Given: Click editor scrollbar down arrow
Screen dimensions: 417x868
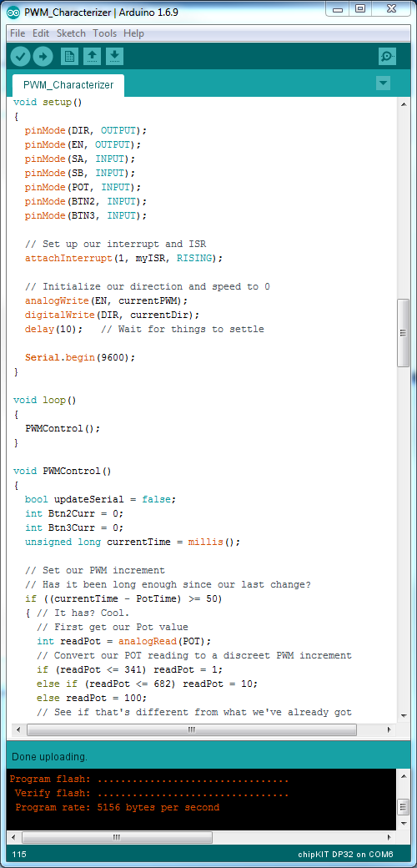Looking at the screenshot, I should (404, 716).
